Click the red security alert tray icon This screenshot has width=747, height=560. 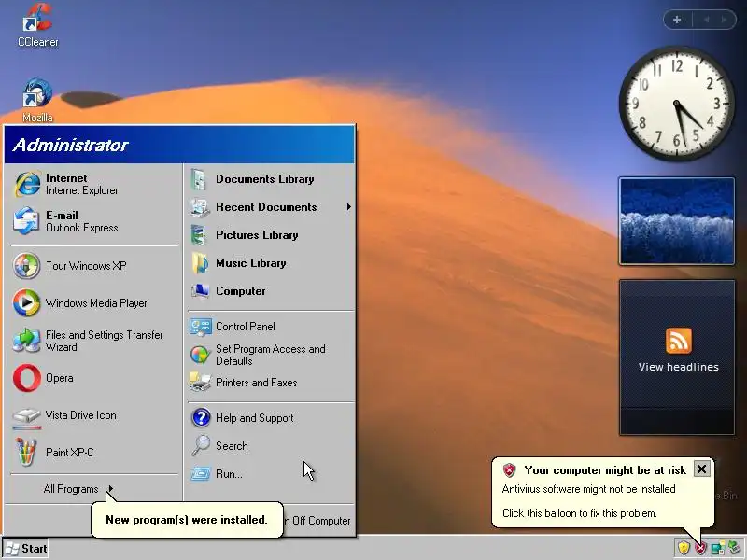[699, 549]
